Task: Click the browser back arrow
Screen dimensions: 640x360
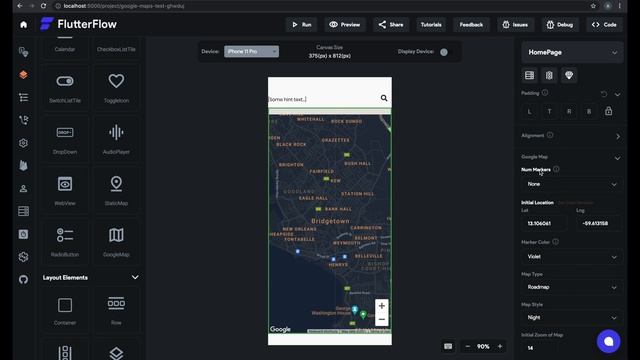Action: tap(19, 6)
